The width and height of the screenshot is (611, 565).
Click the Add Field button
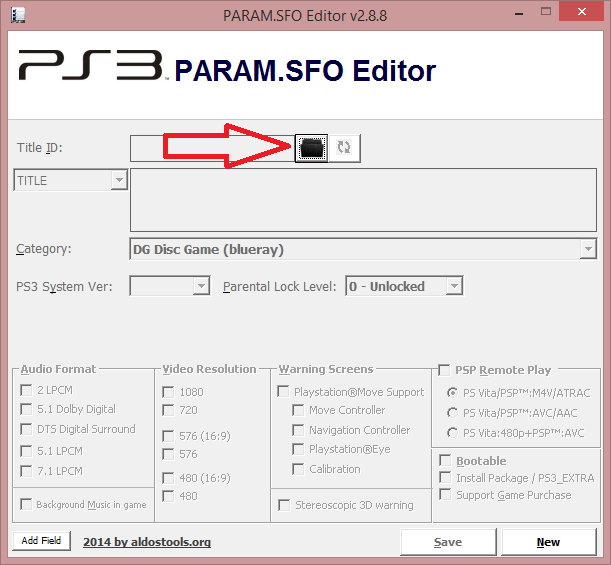41,541
